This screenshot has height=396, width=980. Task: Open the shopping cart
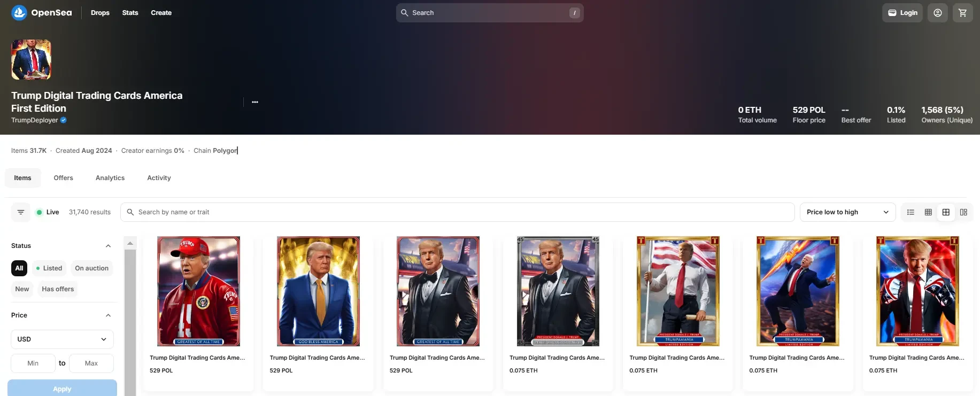962,13
